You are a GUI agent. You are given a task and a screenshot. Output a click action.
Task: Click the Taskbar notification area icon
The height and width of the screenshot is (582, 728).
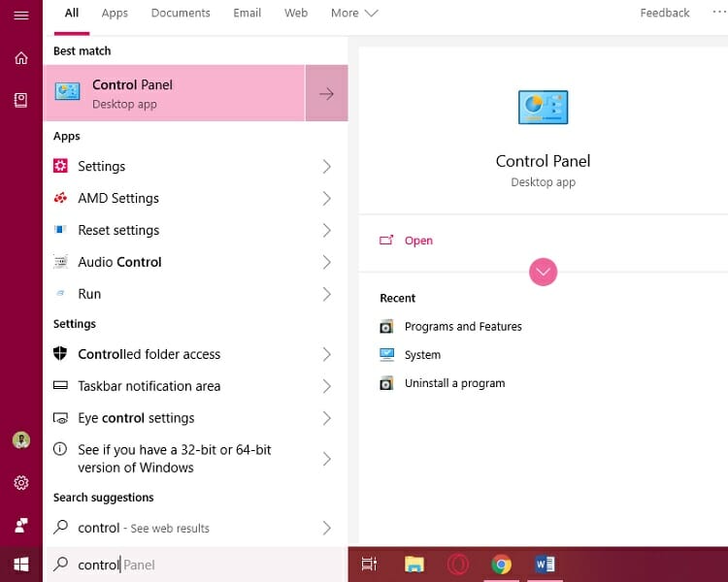point(60,385)
